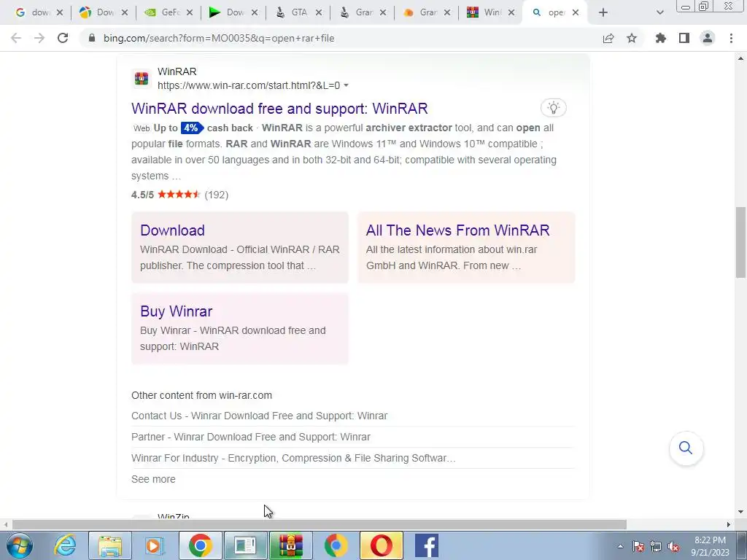747x560 pixels.
Task: Click the floating Bing search button
Action: 686,448
